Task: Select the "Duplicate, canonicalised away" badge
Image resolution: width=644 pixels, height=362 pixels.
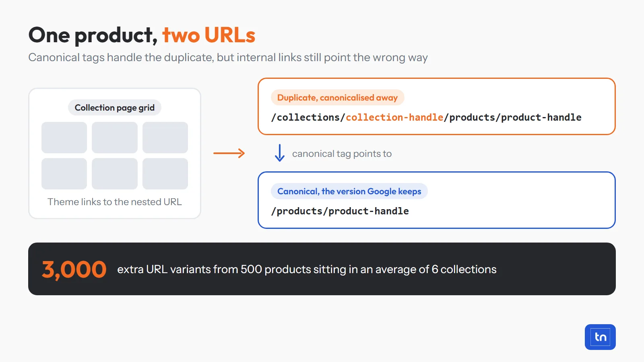Action: (338, 97)
